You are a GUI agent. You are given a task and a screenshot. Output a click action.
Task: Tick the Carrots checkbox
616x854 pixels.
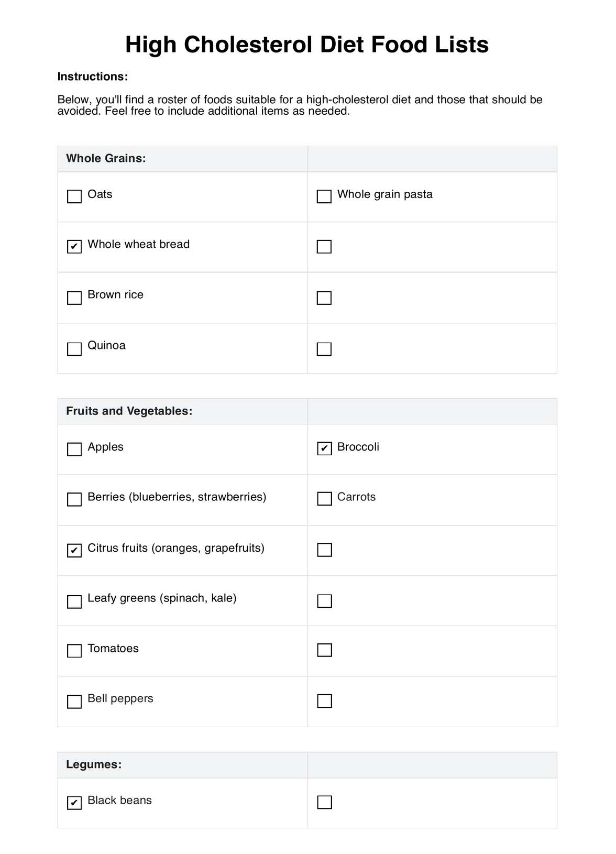pos(324,499)
